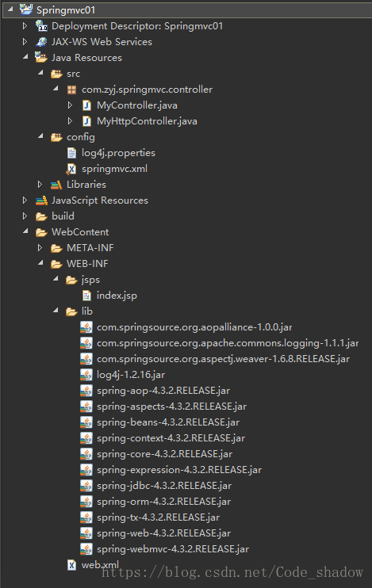Image resolution: width=372 pixels, height=588 pixels.
Task: Collapse the src folder node
Action: pyautogui.click(x=40, y=73)
